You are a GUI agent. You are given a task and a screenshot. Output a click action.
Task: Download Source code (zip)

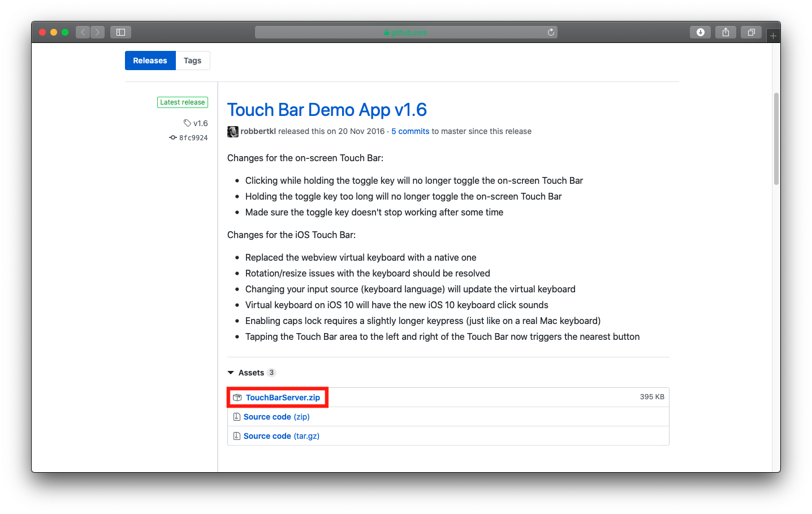pos(277,417)
